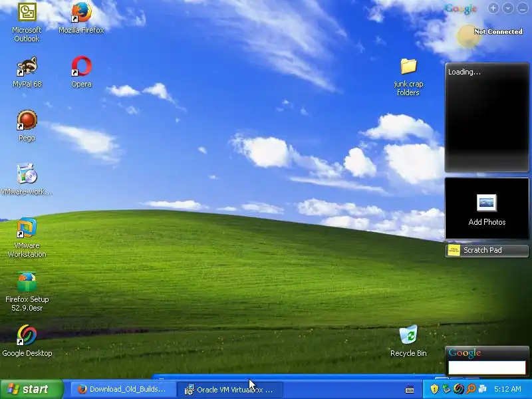Select the Pego desktop shortcut

tap(27, 126)
